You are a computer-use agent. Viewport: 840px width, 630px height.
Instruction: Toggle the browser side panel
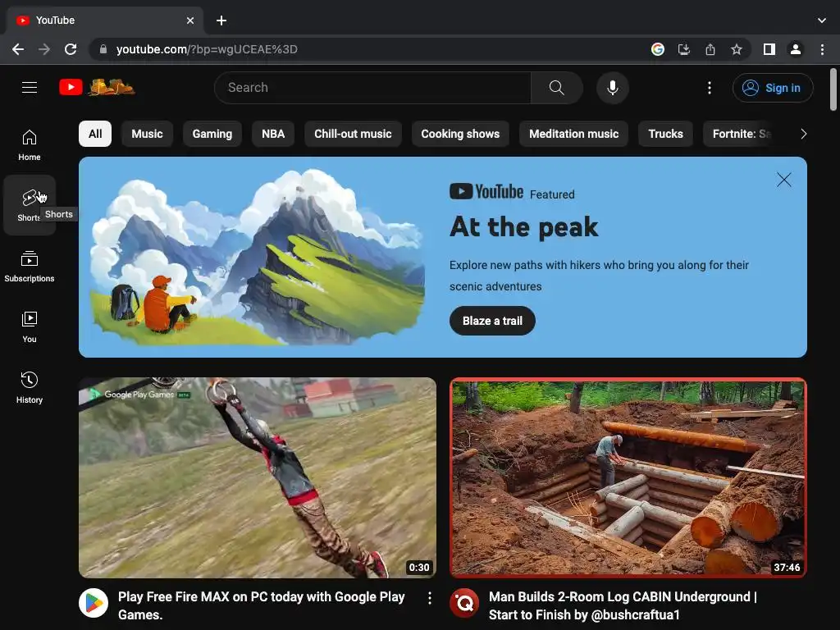[769, 49]
